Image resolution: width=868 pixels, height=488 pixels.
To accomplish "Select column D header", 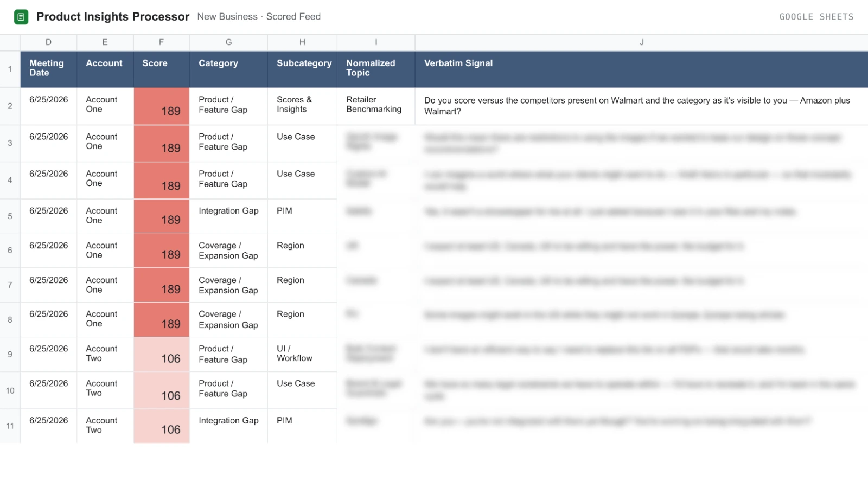I will (x=49, y=42).
